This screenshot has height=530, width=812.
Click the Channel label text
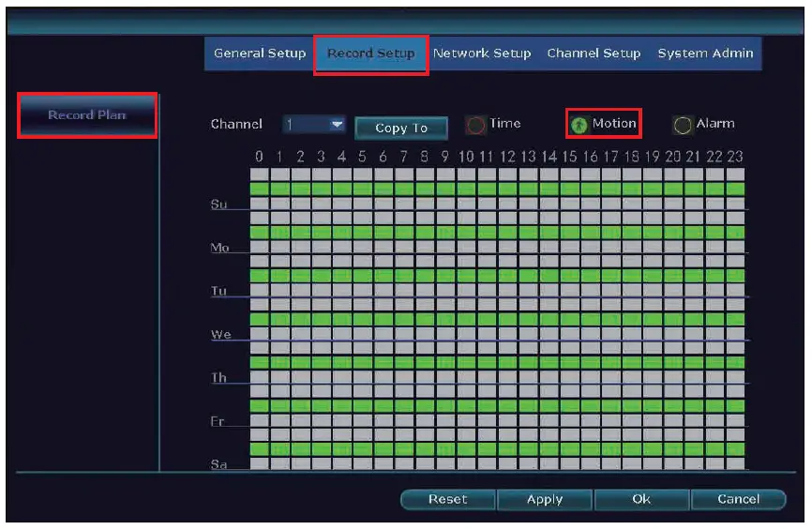(236, 125)
